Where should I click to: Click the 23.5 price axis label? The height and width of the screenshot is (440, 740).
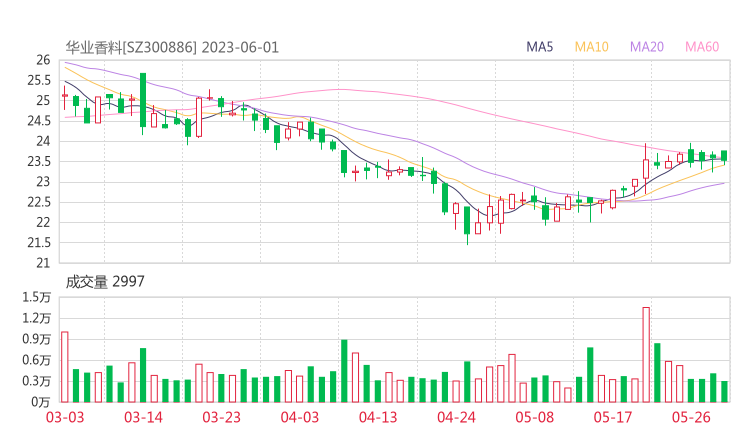(x=39, y=161)
